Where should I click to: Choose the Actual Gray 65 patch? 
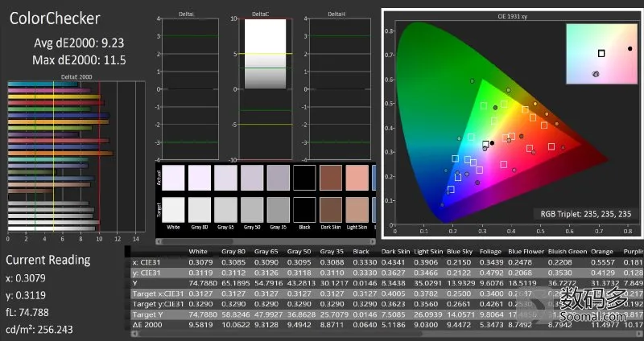pos(225,178)
